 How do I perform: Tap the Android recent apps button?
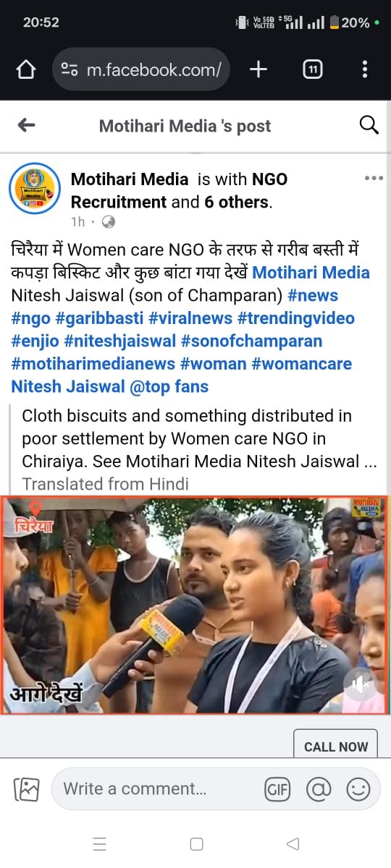[100, 844]
